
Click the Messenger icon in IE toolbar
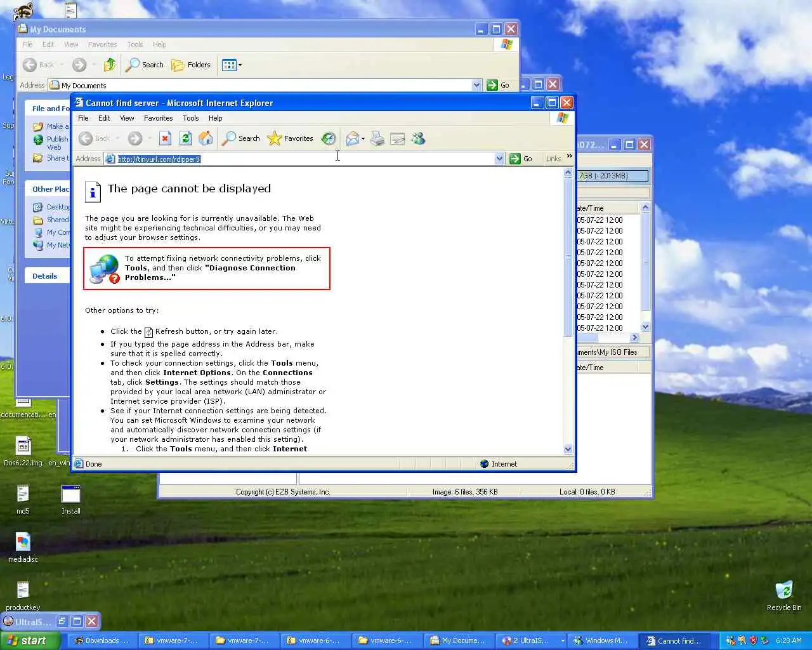click(418, 138)
